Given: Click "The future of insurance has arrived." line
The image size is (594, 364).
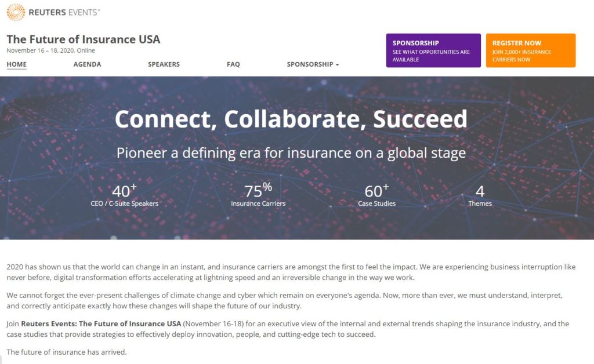Looking at the screenshot, I should tap(66, 352).
